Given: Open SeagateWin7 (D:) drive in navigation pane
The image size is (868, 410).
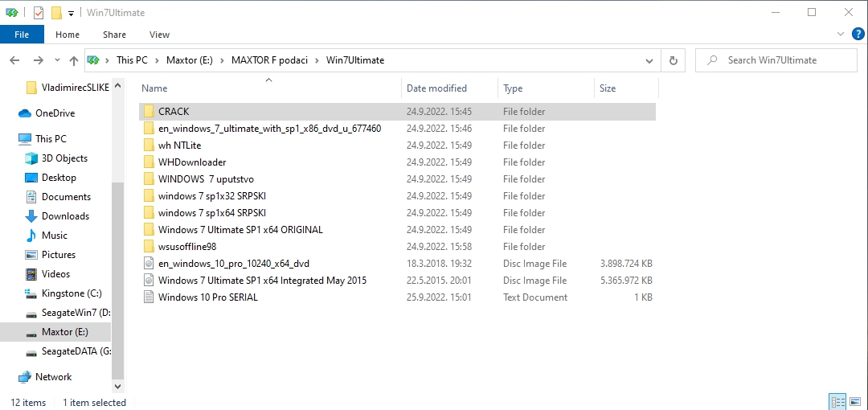Looking at the screenshot, I should coord(76,313).
